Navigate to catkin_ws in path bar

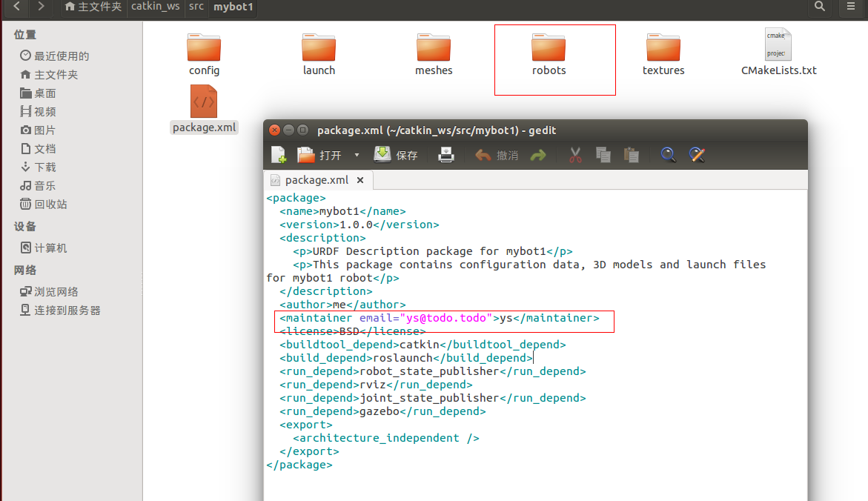pyautogui.click(x=156, y=6)
